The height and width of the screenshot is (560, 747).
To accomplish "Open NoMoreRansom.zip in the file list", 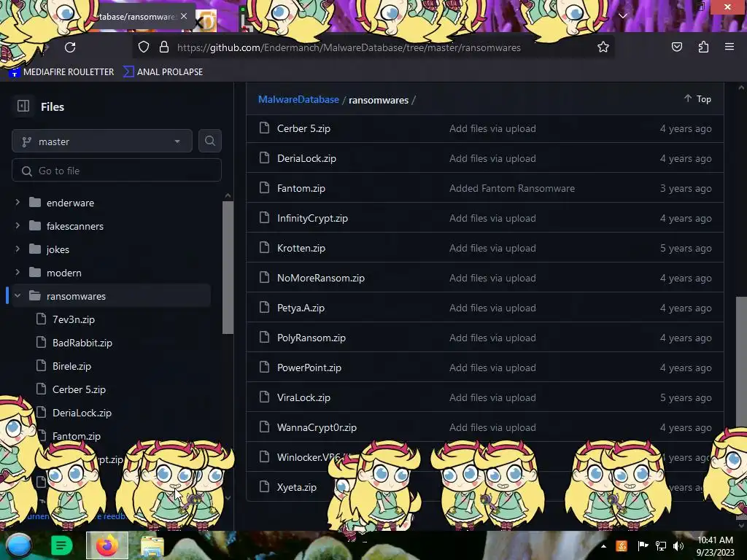I will click(x=321, y=278).
